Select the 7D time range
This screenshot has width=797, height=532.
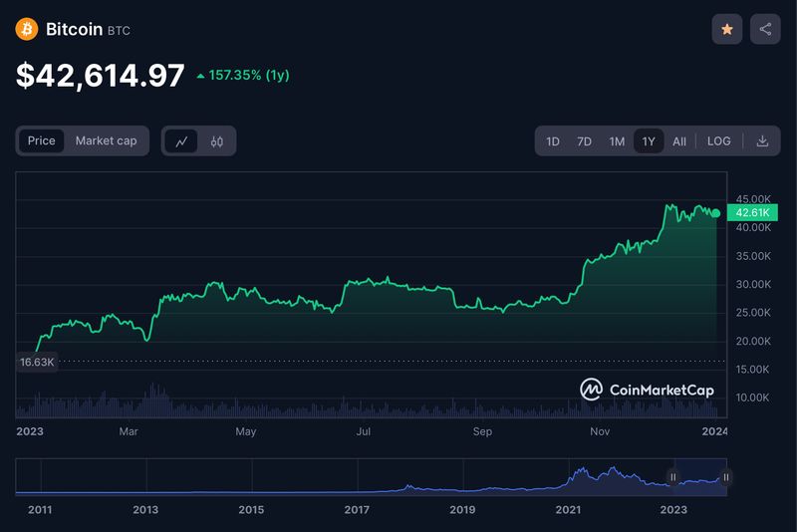[585, 141]
